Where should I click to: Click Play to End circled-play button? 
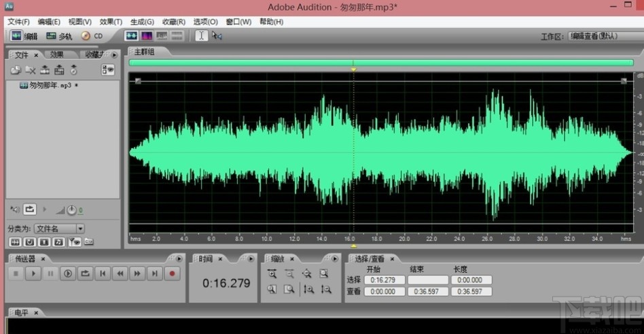pyautogui.click(x=68, y=273)
